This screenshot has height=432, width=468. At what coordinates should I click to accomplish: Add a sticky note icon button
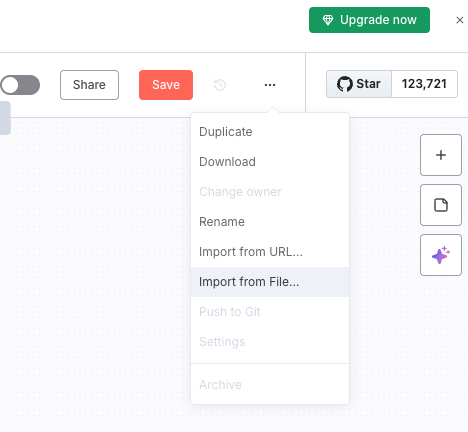(x=441, y=205)
